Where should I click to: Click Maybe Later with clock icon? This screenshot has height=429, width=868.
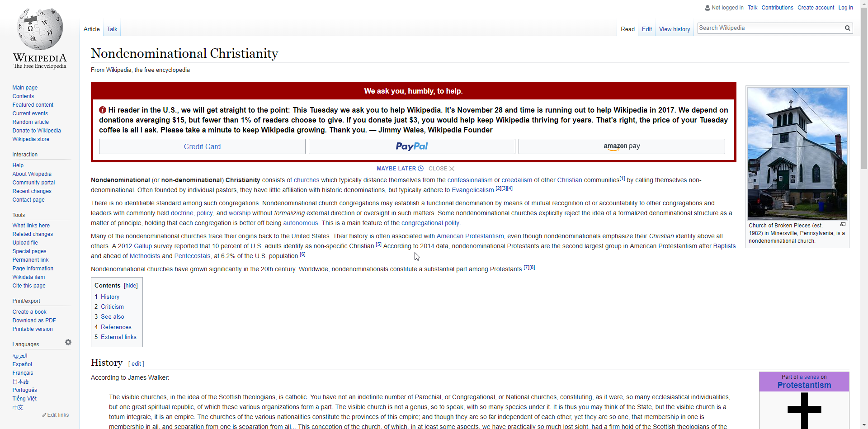(400, 169)
